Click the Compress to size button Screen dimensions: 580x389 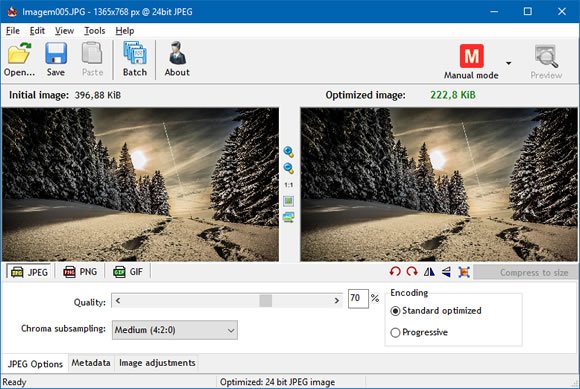[x=526, y=273]
